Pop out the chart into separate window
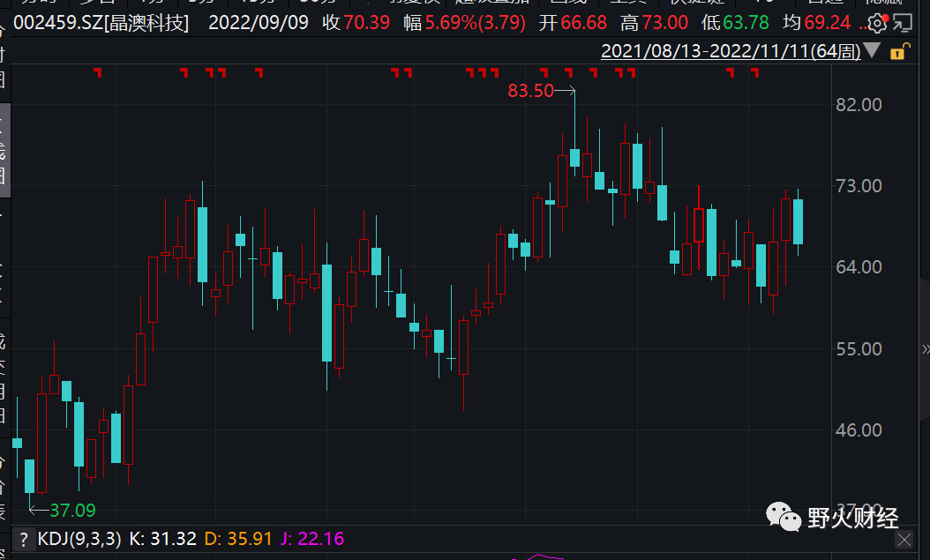 (903, 23)
